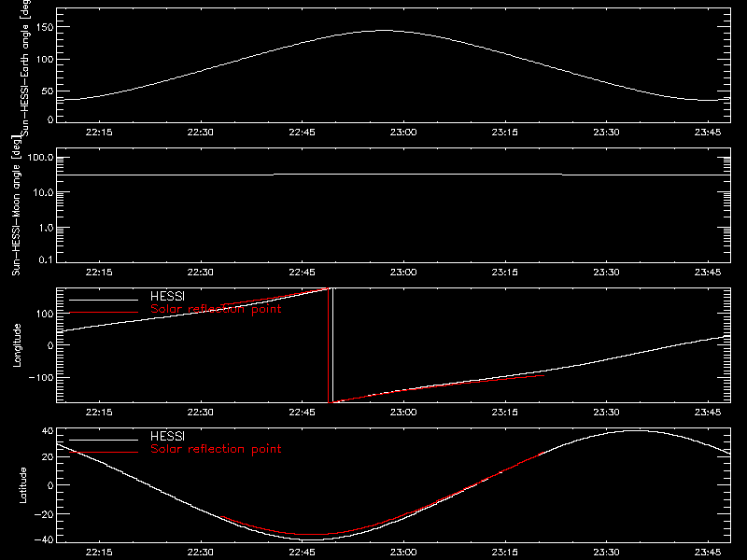
Task: Select Solar reflection point legend in Longitude plot
Action: (216, 309)
